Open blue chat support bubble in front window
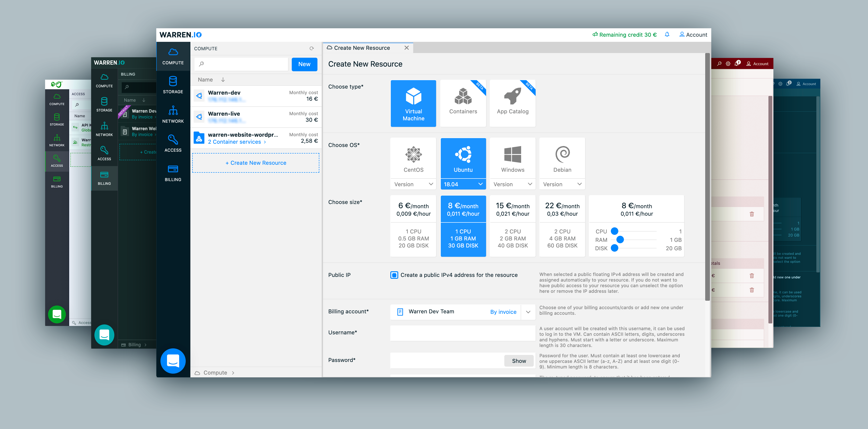The width and height of the screenshot is (868, 429). (173, 361)
